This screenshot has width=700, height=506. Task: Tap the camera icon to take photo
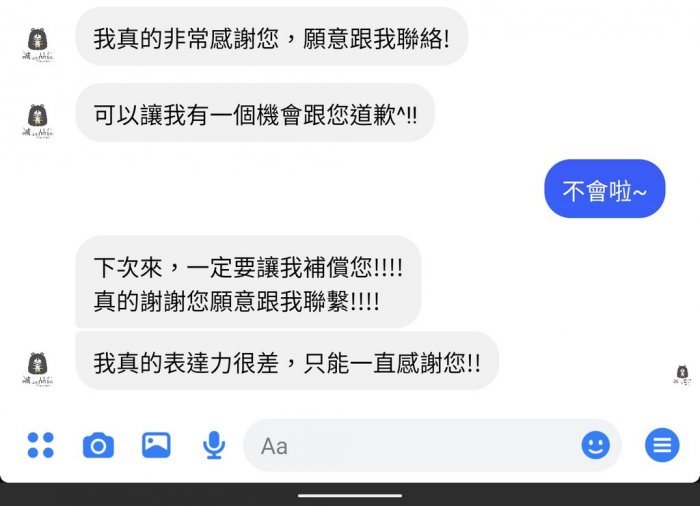[x=98, y=445]
